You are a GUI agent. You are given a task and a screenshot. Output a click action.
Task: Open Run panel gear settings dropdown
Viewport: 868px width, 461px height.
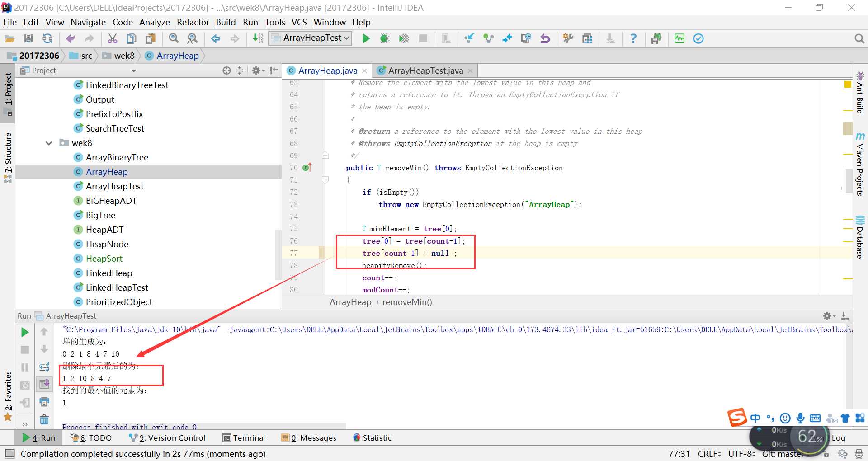coord(829,316)
